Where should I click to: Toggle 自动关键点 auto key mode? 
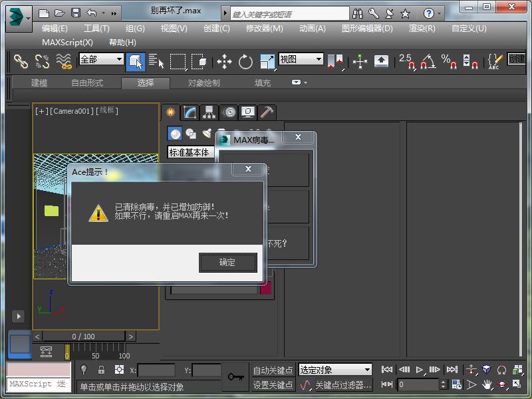tap(273, 370)
